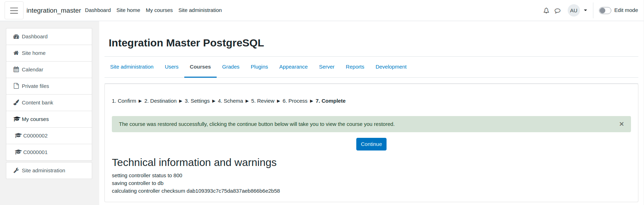Open the Development tab

[x=391, y=67]
